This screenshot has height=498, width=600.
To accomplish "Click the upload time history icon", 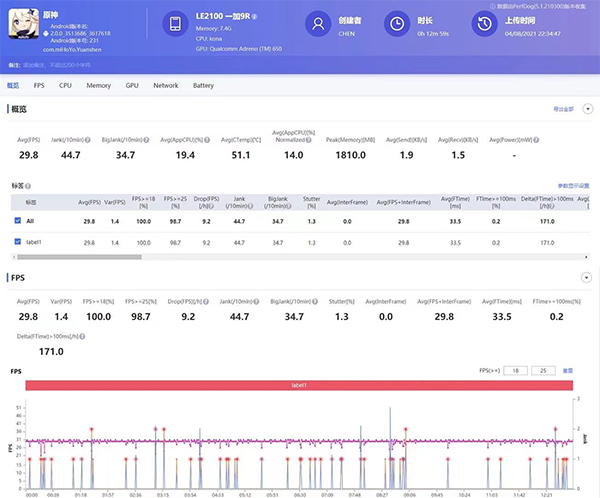I will (x=484, y=24).
